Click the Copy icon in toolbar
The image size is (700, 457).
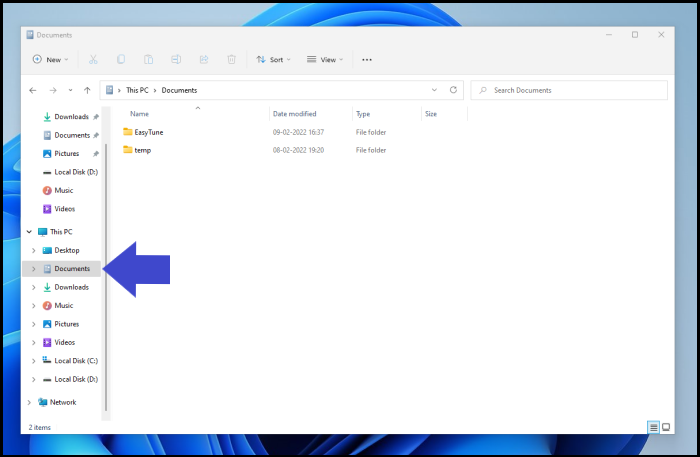121,60
